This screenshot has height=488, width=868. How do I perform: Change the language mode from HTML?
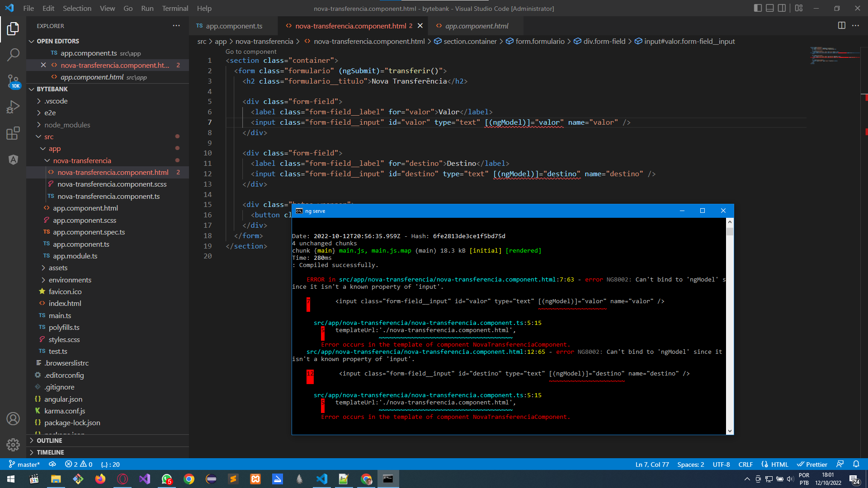[x=780, y=465]
